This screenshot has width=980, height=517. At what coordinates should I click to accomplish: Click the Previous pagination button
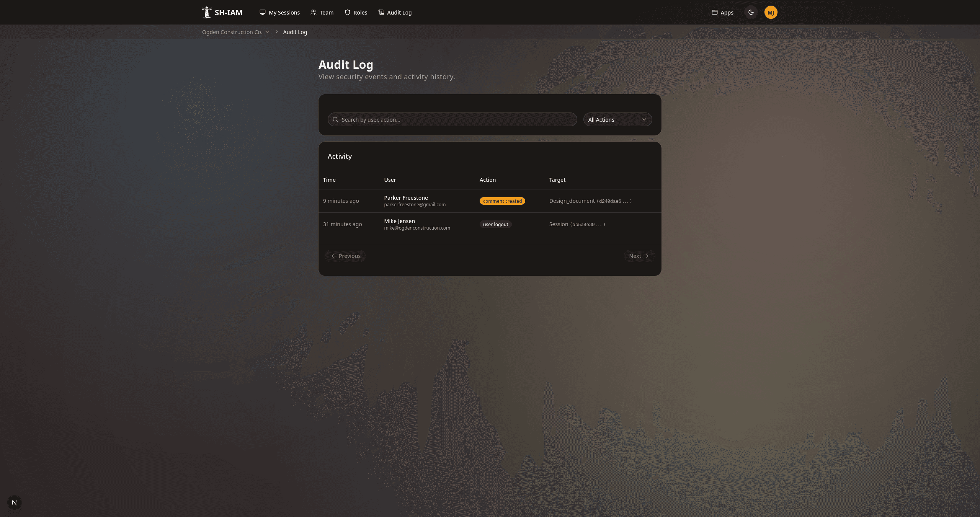click(345, 256)
